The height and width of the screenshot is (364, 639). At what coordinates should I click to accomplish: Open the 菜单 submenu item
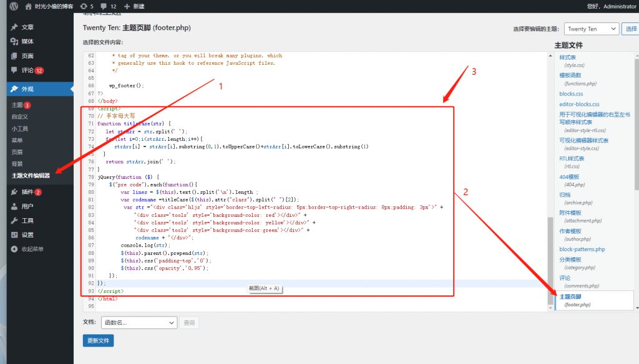click(17, 140)
